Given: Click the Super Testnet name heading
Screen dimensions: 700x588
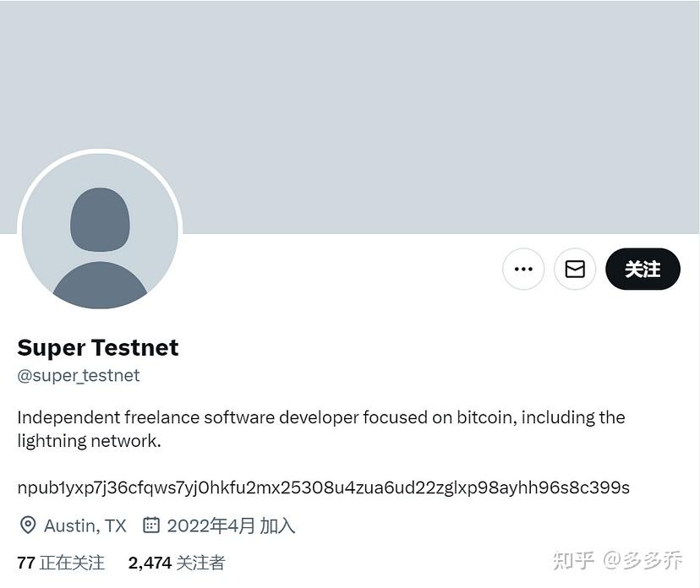Looking at the screenshot, I should [97, 347].
